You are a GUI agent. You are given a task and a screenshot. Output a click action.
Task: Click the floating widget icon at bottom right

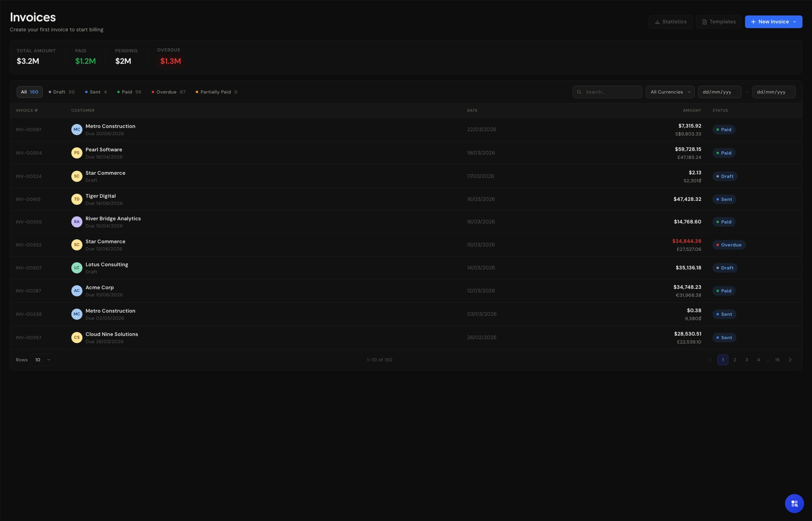pos(794,504)
